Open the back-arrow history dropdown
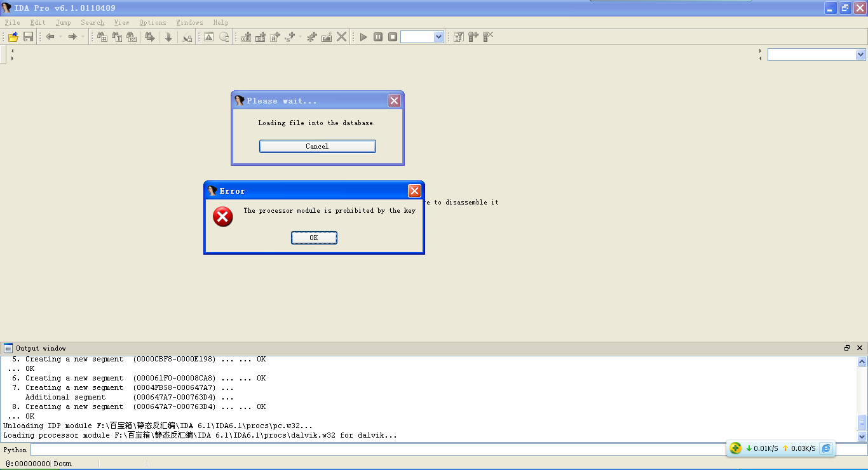Screen dimensions: 868x470 click(x=61, y=37)
